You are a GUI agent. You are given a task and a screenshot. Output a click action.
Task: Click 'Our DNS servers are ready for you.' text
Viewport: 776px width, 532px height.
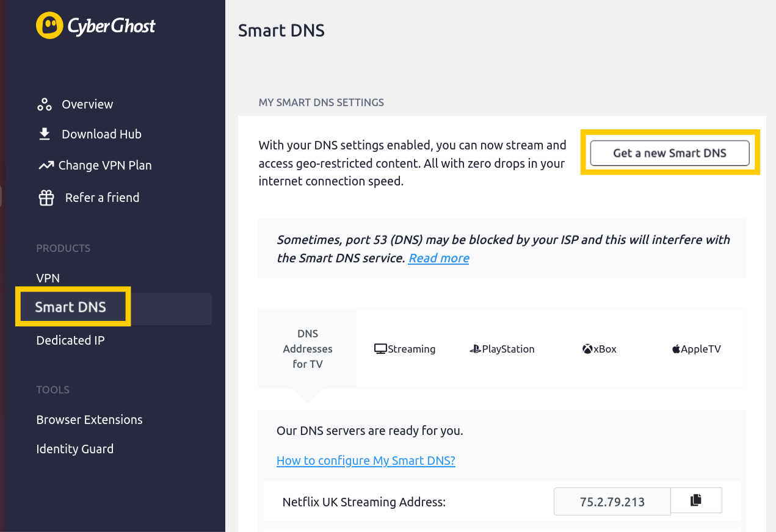click(x=370, y=431)
